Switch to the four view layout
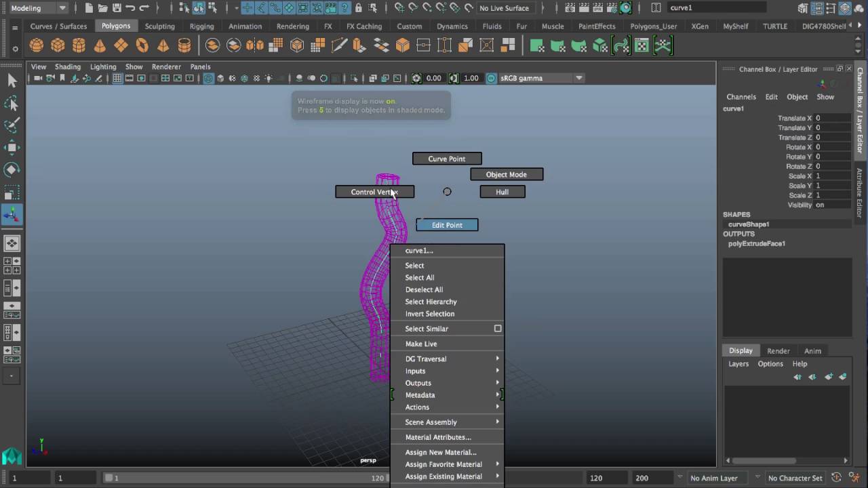The height and width of the screenshot is (488, 868). 12,266
